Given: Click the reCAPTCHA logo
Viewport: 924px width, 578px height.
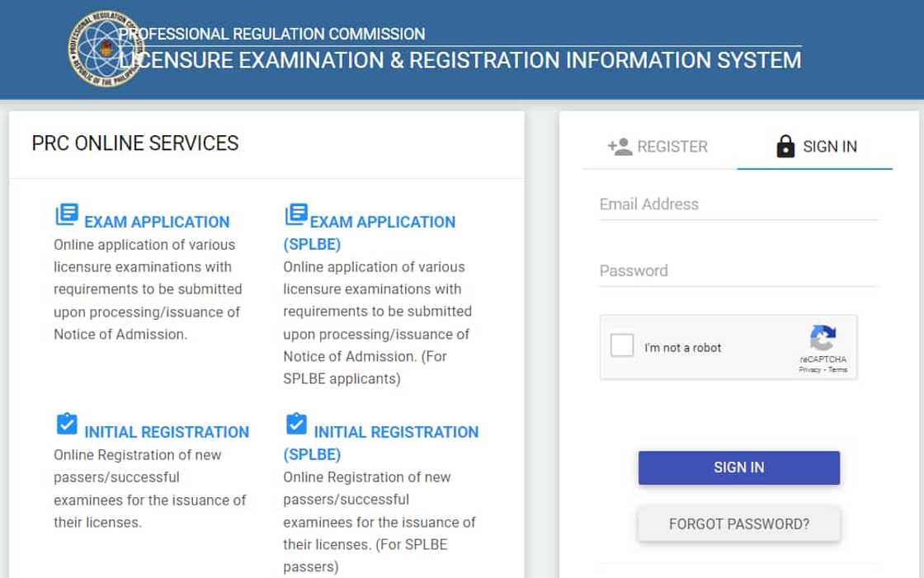Looking at the screenshot, I should (823, 338).
